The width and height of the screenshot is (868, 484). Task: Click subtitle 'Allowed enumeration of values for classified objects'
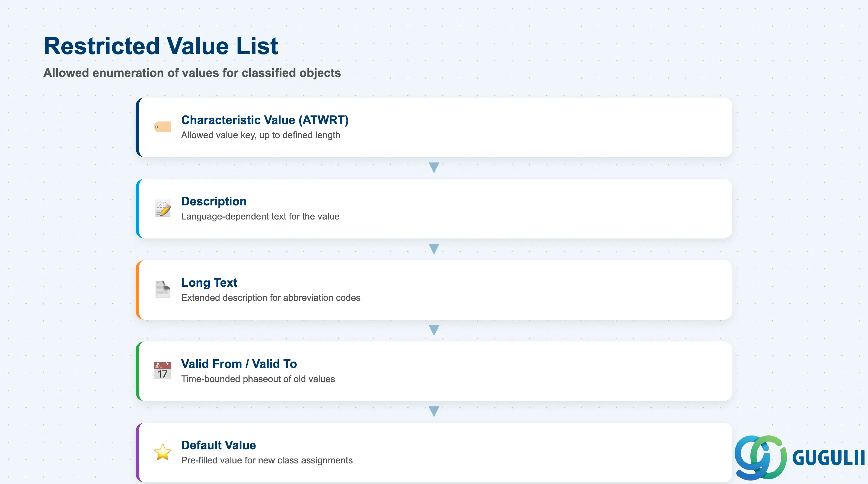(192, 73)
